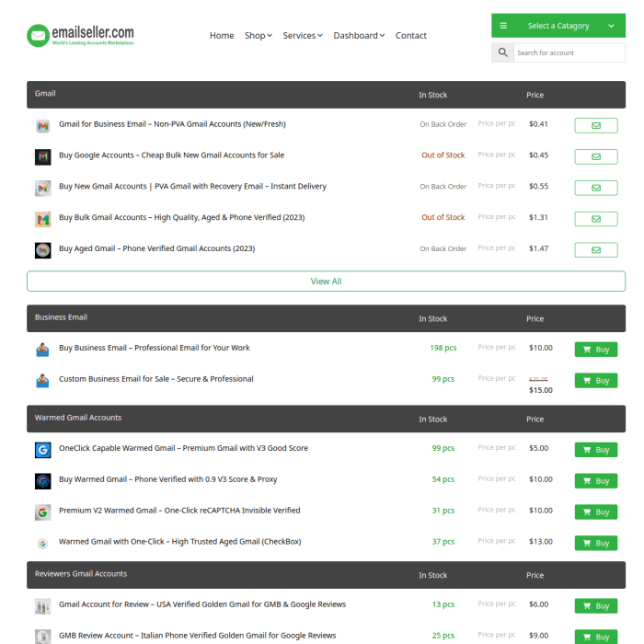Open Premium V2 Warmed Gmail link
The width and height of the screenshot is (644, 644).
[x=179, y=511]
